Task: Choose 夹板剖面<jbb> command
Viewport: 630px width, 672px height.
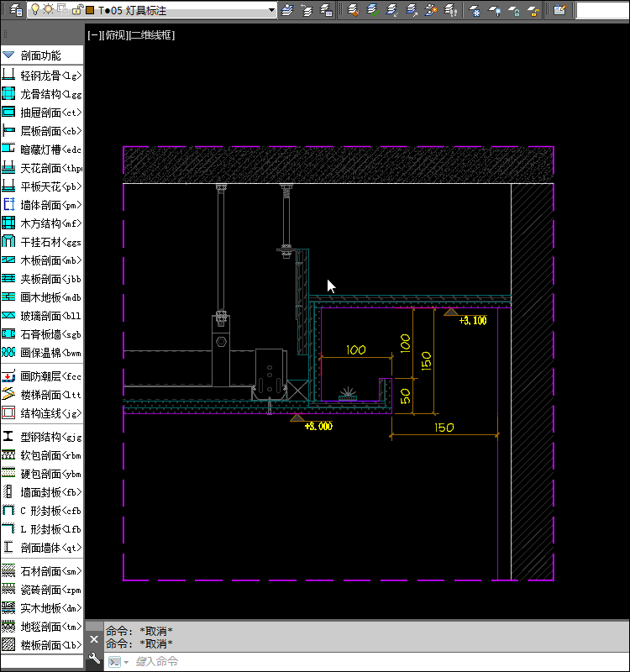Action: click(42, 279)
